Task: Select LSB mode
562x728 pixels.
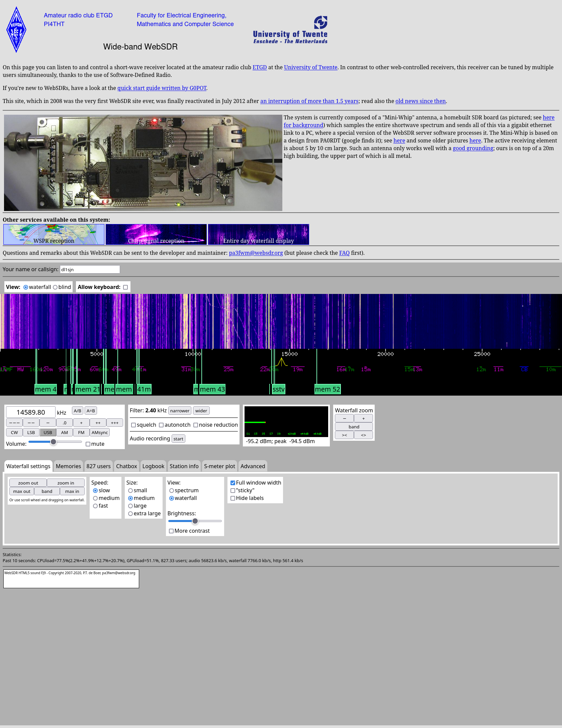Action: pyautogui.click(x=31, y=432)
